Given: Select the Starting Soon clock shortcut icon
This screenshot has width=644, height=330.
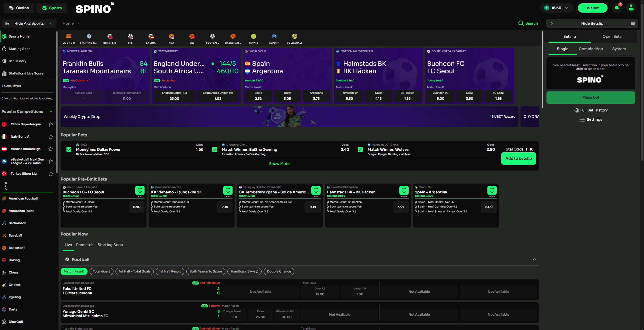Looking at the screenshot, I should [89, 36].
